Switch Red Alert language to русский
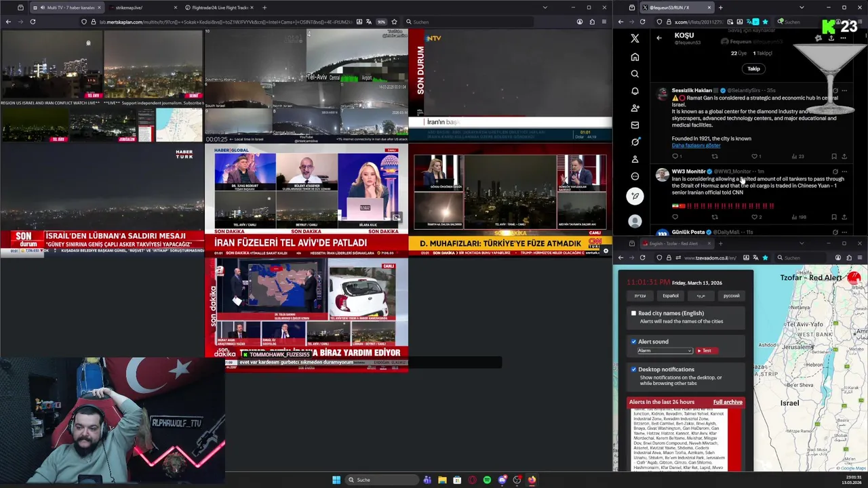This screenshot has height=488, width=868. coord(731,296)
